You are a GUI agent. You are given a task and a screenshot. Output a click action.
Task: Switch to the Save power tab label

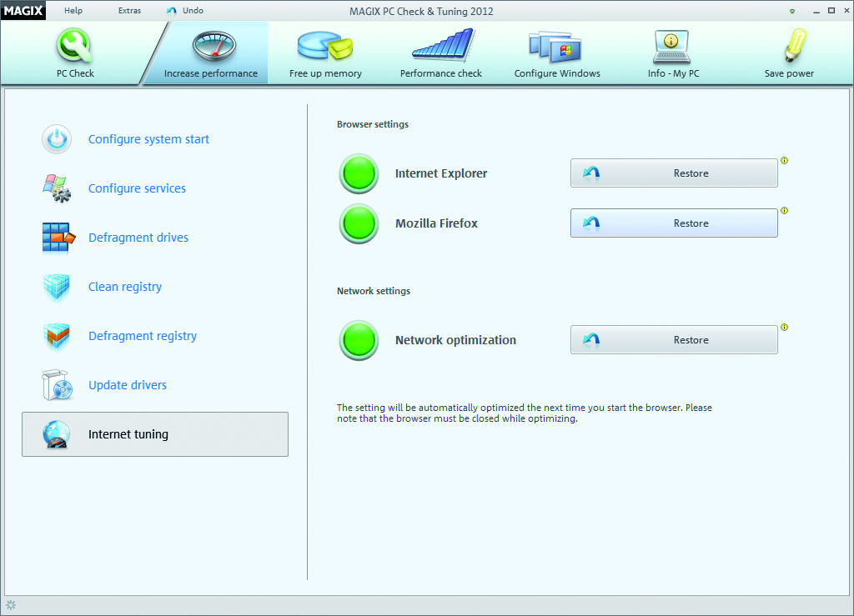tap(789, 73)
